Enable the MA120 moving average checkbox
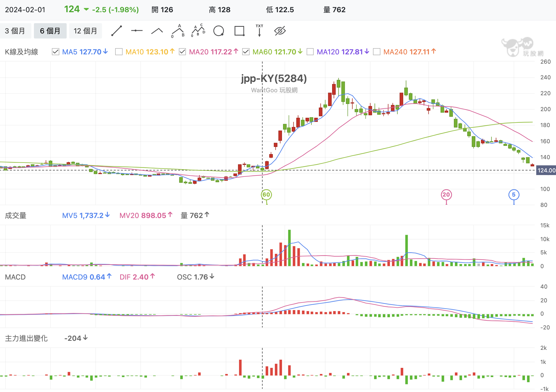556x392 pixels. coord(310,52)
